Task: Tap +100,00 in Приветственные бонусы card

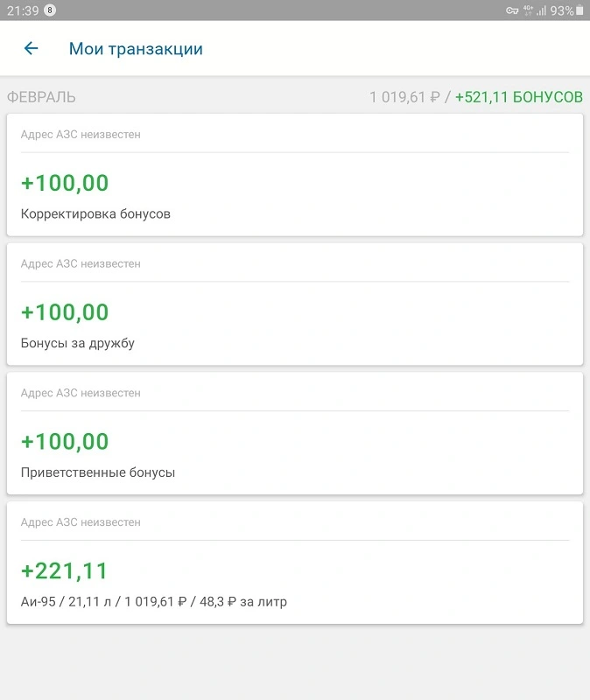Action: pos(65,442)
